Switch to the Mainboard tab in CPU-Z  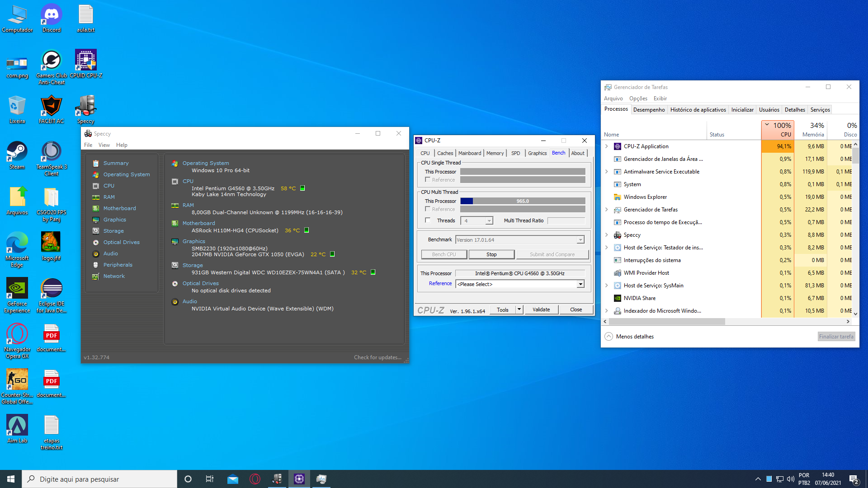470,153
